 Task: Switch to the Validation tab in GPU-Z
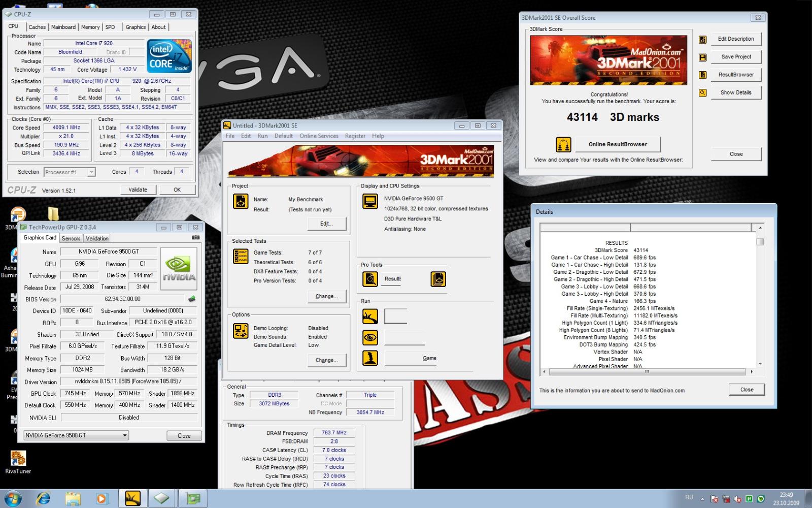pyautogui.click(x=97, y=238)
